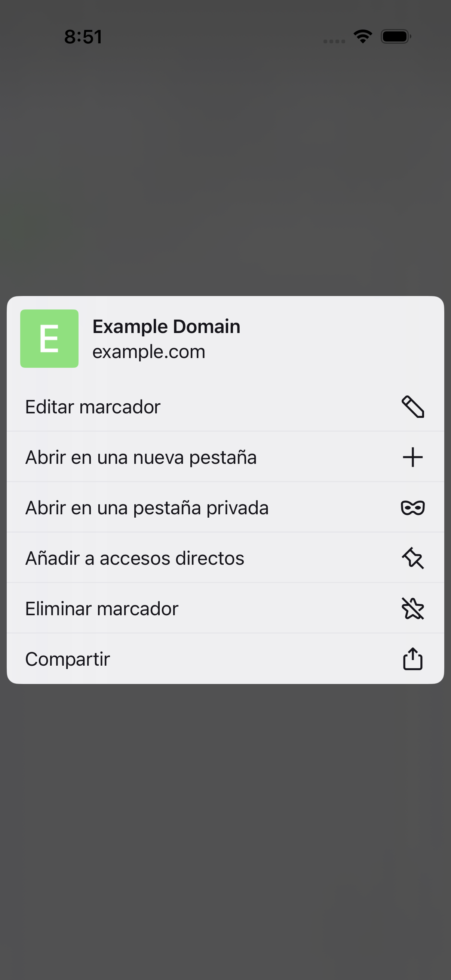Select Editar marcador menu entry

[x=225, y=407]
